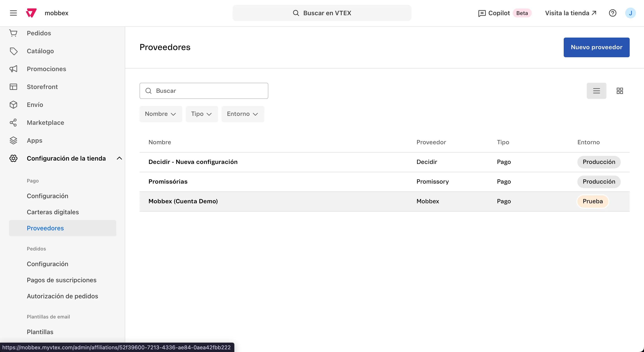The image size is (644, 352).
Task: Open the Entorno filter dropdown
Action: tap(243, 114)
